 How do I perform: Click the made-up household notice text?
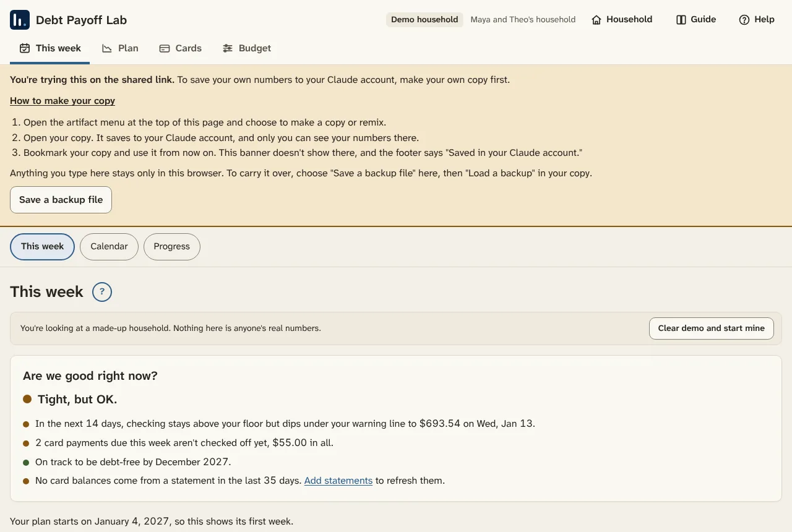pos(171,328)
